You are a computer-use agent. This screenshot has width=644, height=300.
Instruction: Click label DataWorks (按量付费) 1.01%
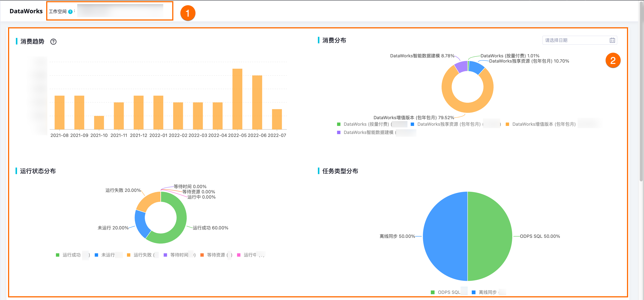pyautogui.click(x=510, y=56)
